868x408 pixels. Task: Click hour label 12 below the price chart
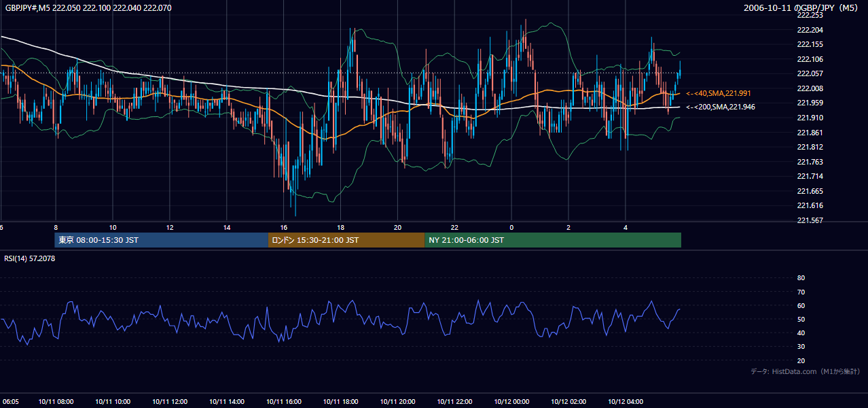tap(170, 227)
